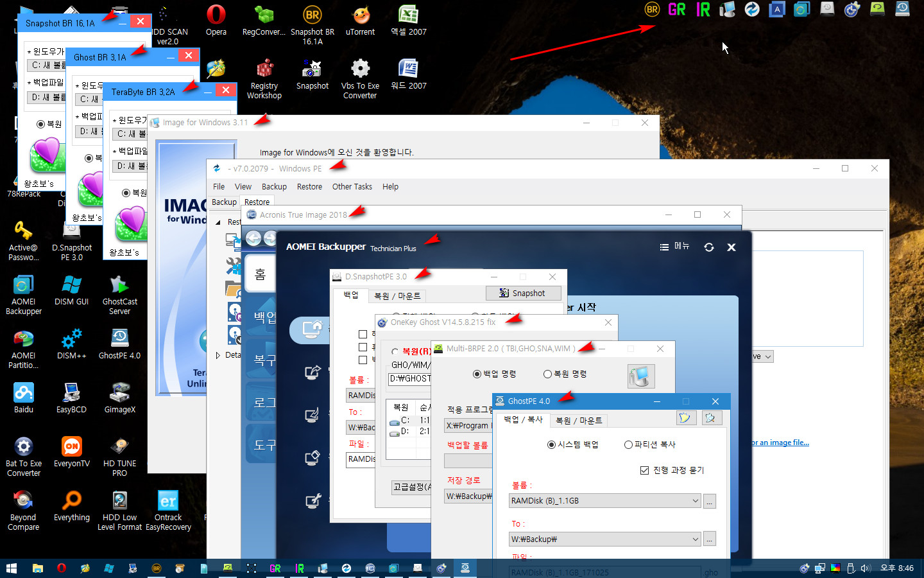The image size is (924, 578).
Task: Launch RegConverter from the desktop
Action: click(264, 20)
